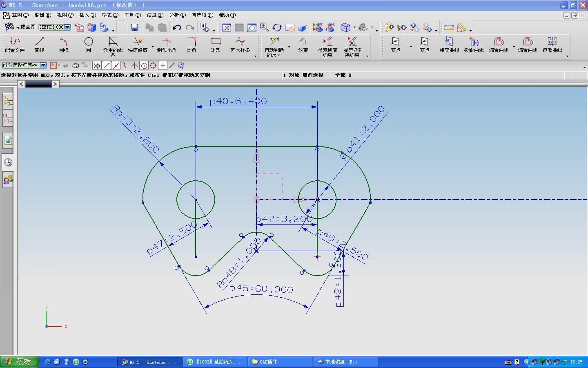Click the fit view icon
The width and height of the screenshot is (588, 368).
point(227,27)
